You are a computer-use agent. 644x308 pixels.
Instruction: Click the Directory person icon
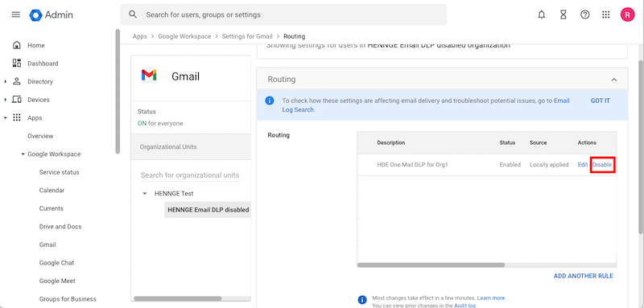(17, 81)
